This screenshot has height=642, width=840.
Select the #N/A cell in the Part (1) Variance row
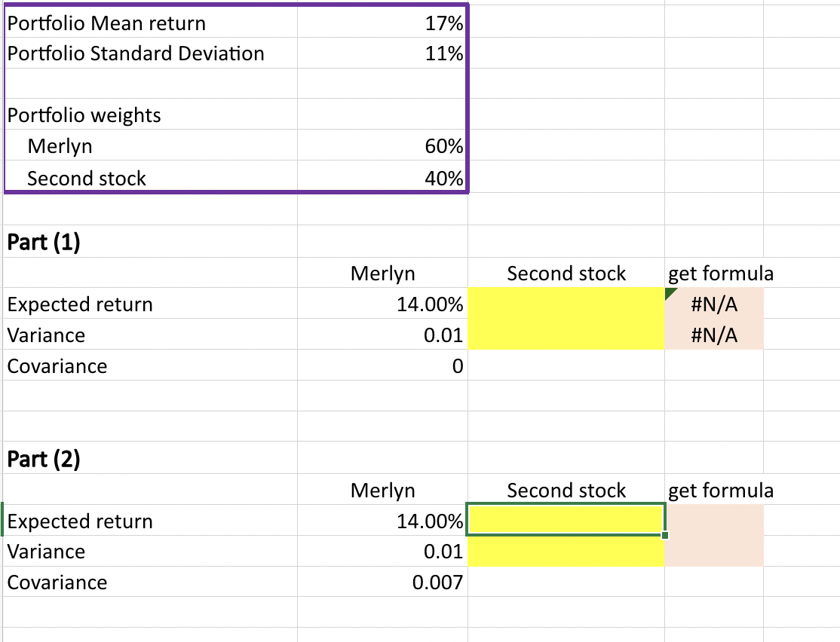pos(713,335)
